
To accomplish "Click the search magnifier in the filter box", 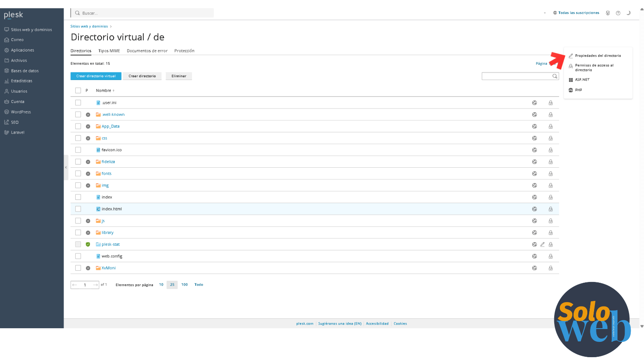I will point(555,76).
